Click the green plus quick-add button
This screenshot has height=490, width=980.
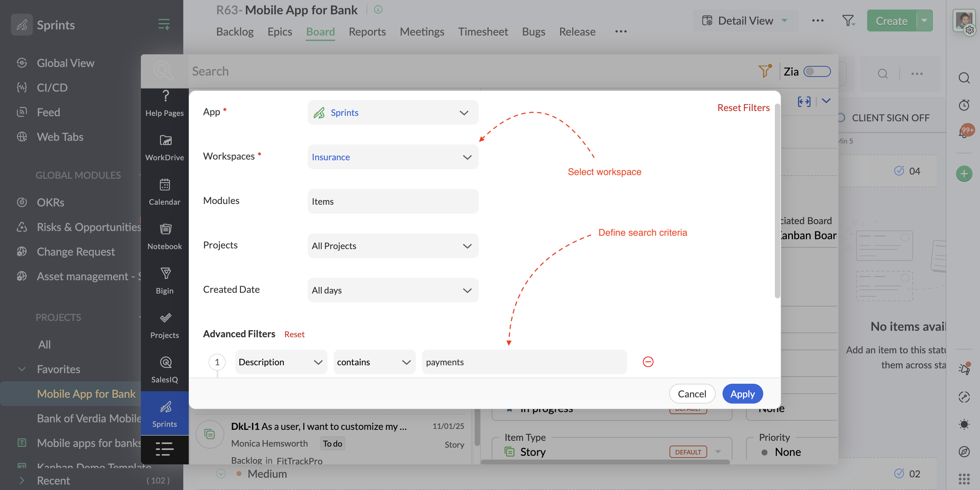964,174
